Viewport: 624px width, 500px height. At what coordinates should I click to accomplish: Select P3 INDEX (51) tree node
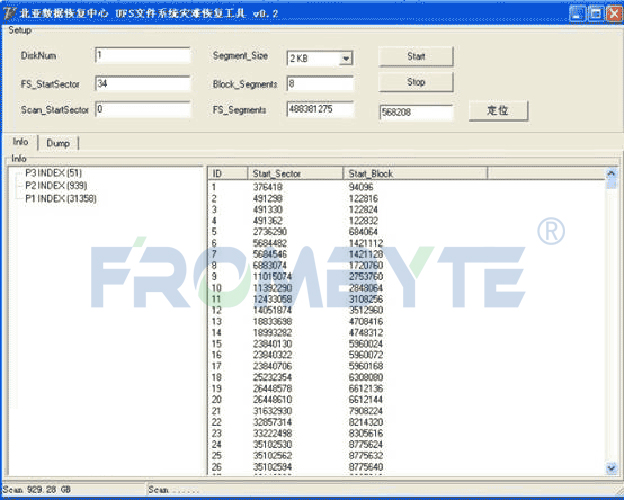[53, 173]
